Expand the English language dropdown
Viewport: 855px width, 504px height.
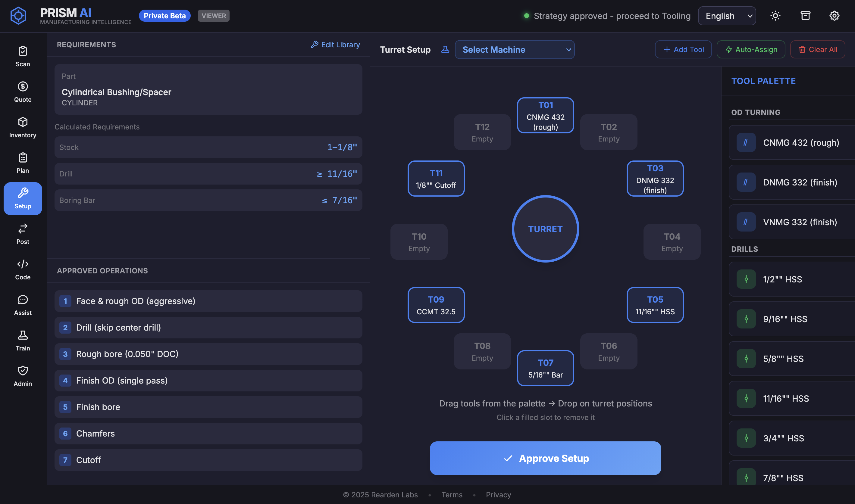coord(727,16)
